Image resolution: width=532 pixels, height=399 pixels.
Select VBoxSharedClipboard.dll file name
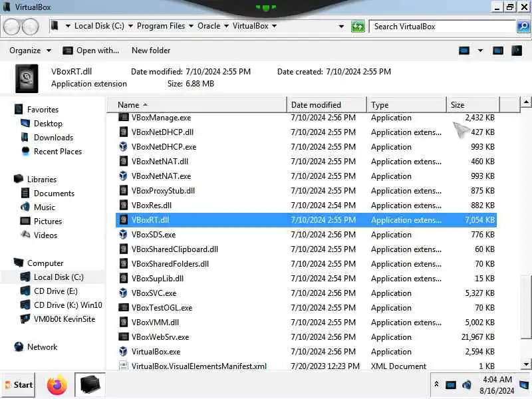(175, 249)
